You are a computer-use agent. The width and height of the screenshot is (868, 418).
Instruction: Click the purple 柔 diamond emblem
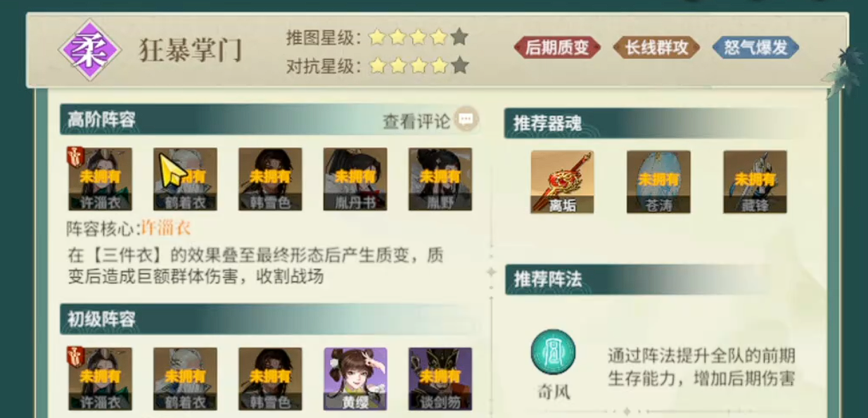coord(89,51)
